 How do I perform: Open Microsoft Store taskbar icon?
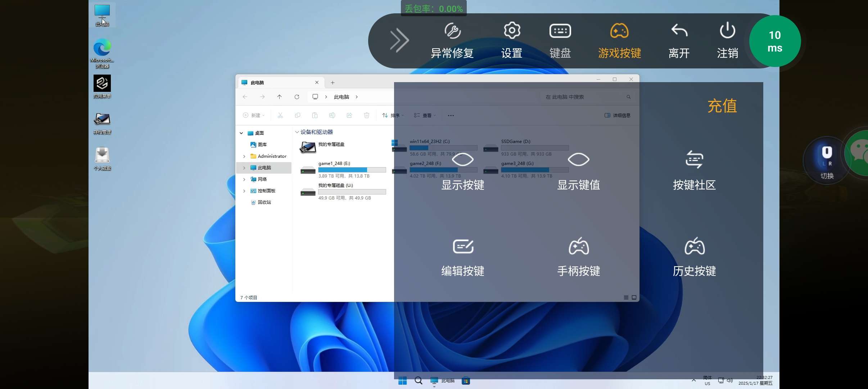point(466,380)
